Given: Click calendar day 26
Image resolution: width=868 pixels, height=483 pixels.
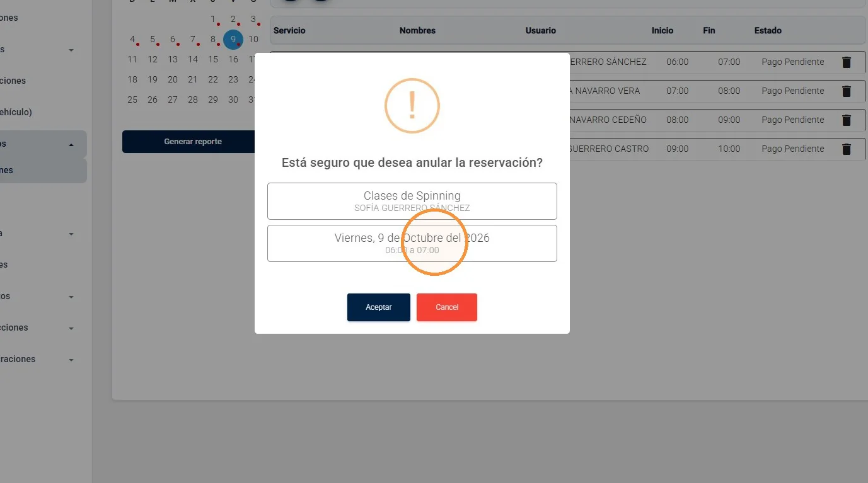Looking at the screenshot, I should tap(153, 99).
